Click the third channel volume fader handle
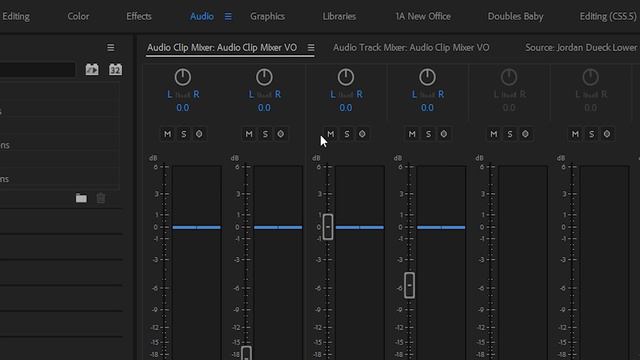This screenshot has height=360, width=640. 328,227
